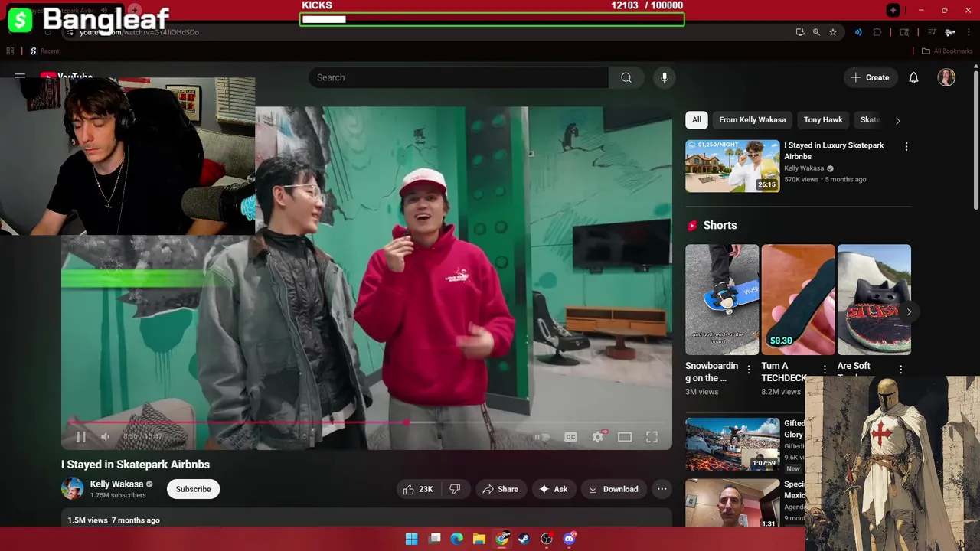
Task: Enter full screen video mode
Action: point(652,437)
